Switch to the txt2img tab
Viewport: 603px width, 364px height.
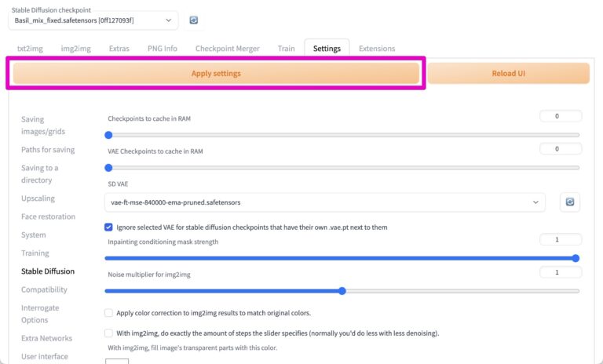30,49
